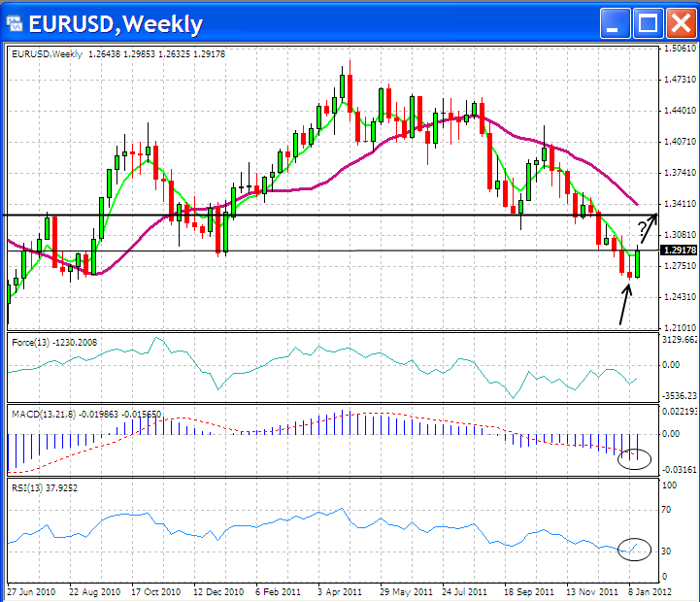
Task: Click the 22 Aug 2010 date label
Action: pyautogui.click(x=94, y=592)
